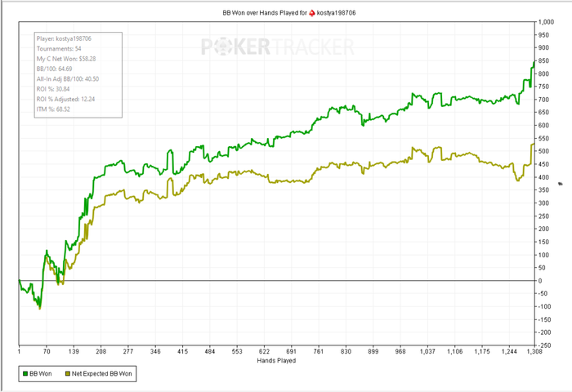572x392 pixels.
Task: Click the y-axis value 950
Action: pos(543,35)
